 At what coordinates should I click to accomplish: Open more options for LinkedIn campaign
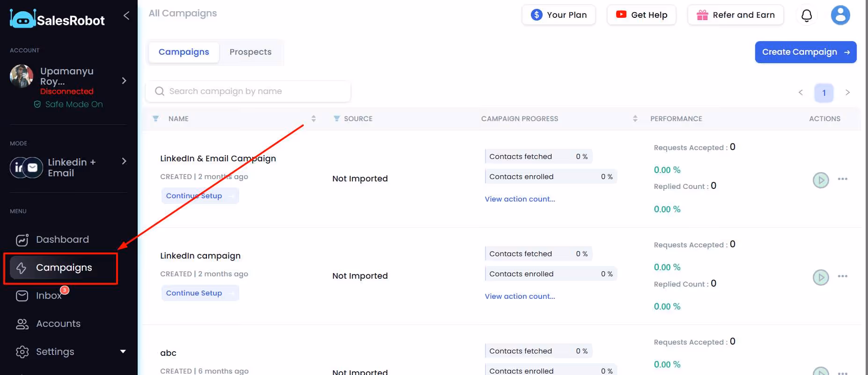coord(843,276)
